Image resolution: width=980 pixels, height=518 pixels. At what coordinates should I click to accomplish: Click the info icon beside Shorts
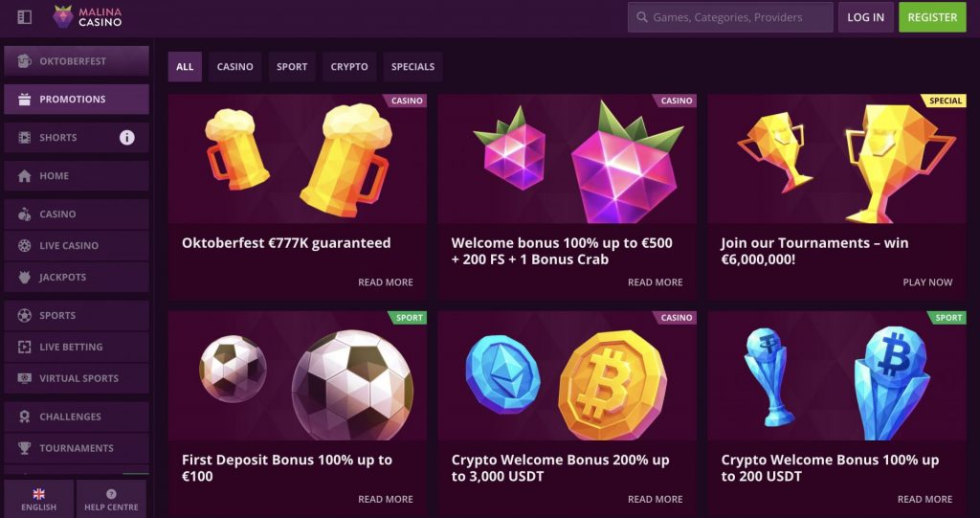pyautogui.click(x=126, y=138)
